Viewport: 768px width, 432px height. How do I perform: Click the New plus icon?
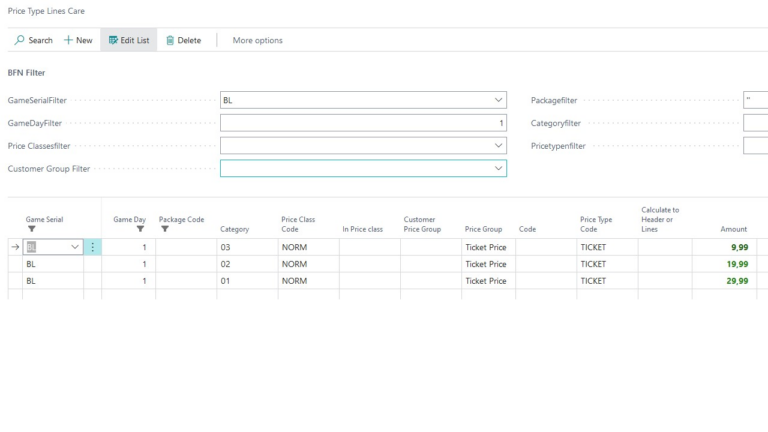click(x=68, y=40)
